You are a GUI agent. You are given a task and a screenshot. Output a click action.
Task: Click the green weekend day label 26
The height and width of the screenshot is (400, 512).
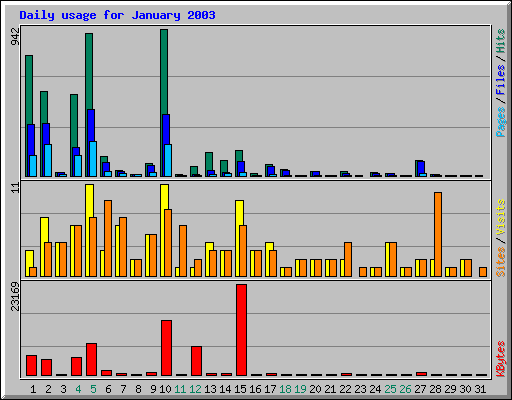pyautogui.click(x=405, y=389)
